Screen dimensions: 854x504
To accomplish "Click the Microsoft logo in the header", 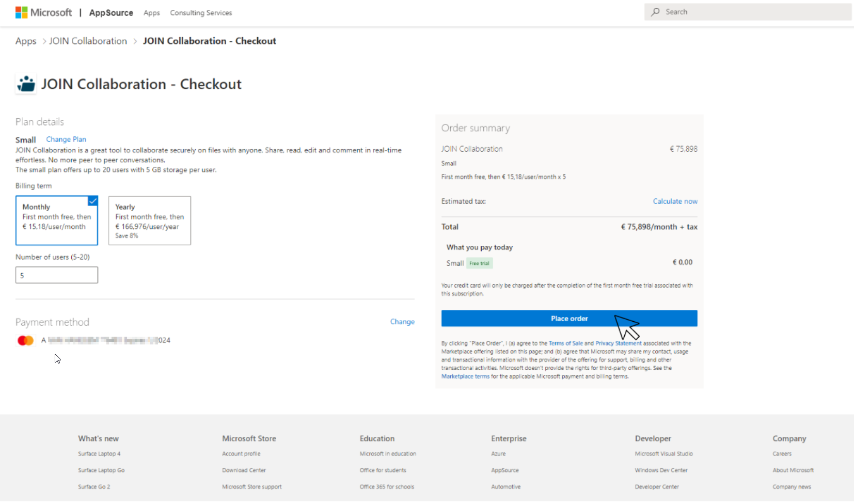I will tap(44, 12).
